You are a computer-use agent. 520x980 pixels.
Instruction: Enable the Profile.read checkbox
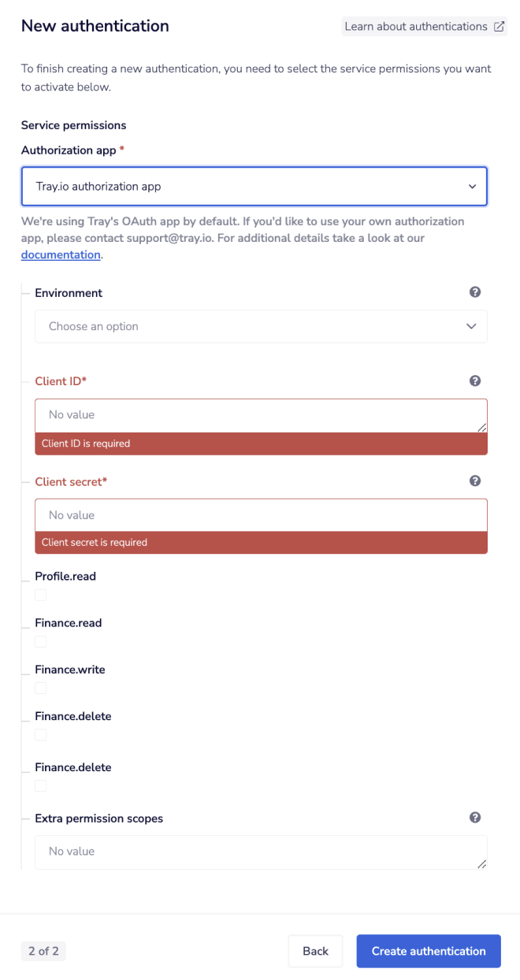pyautogui.click(x=40, y=595)
